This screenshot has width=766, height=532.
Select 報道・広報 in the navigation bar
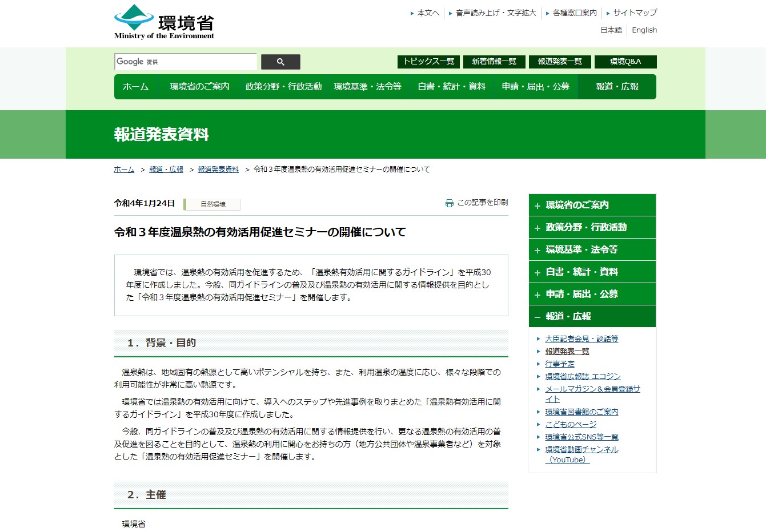point(617,87)
